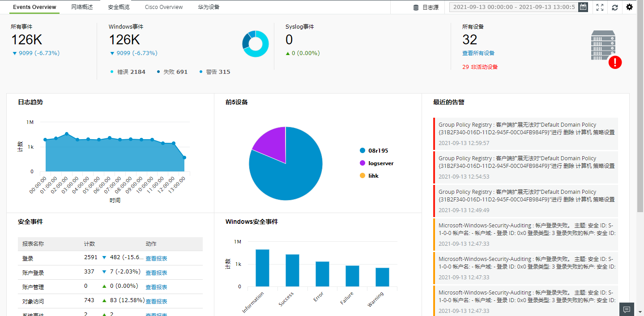Click the Error bar in chart
644x316 pixels.
322,274
